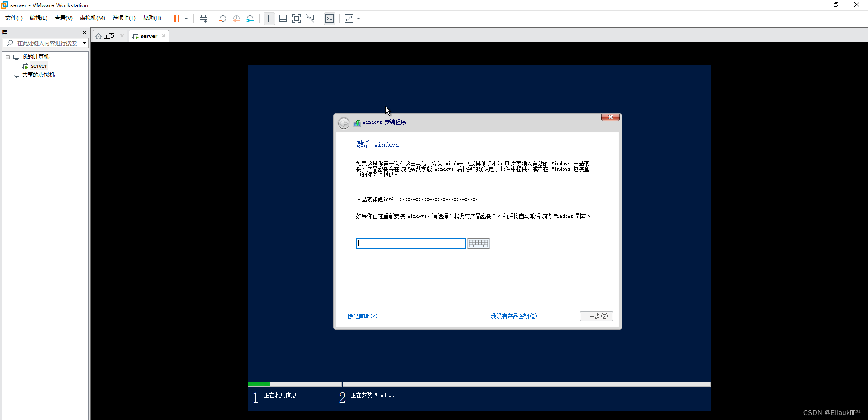Click 我没有产品密钥 in the installer
The width and height of the screenshot is (868, 420).
click(x=514, y=316)
